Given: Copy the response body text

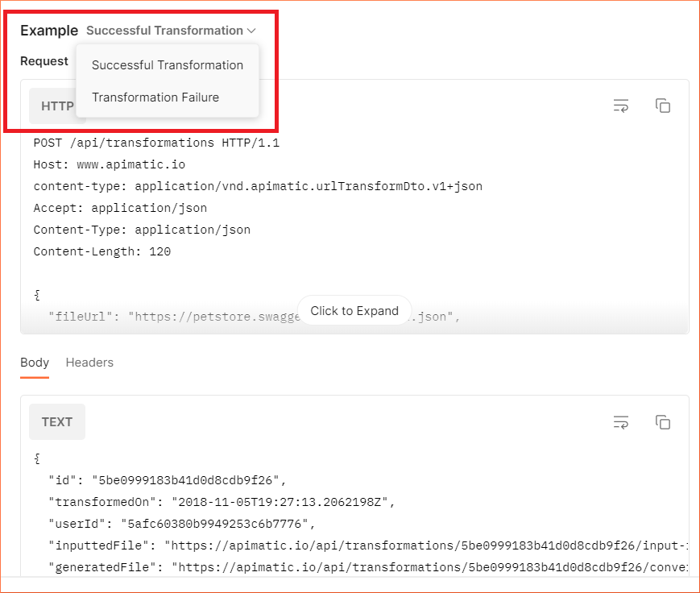Looking at the screenshot, I should click(662, 421).
